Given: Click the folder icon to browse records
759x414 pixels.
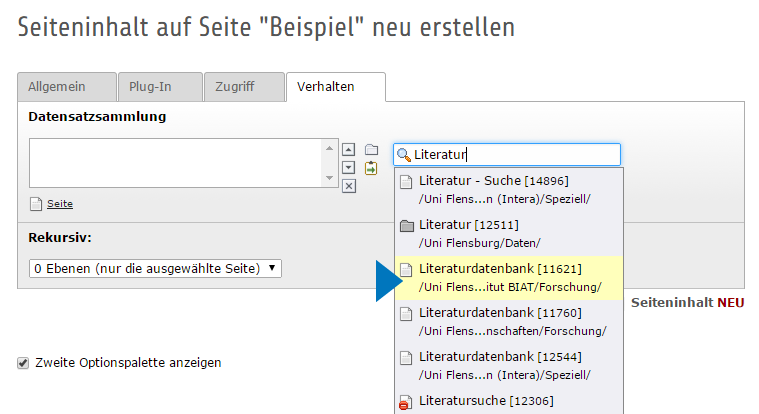Looking at the screenshot, I should coord(371,150).
